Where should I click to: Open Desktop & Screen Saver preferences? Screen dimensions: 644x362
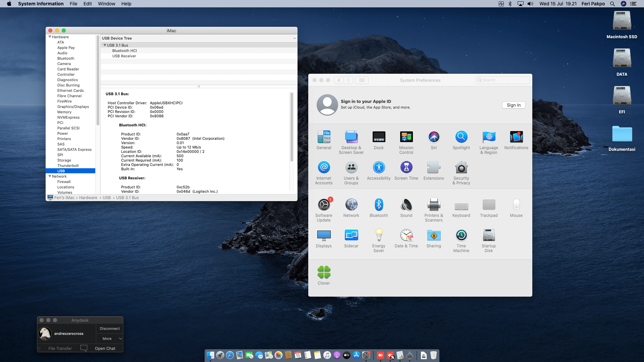351,142
